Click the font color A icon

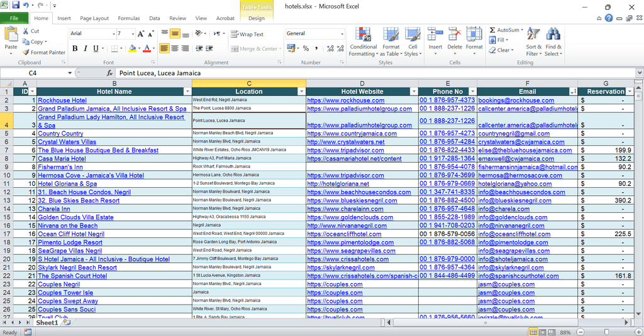click(x=147, y=48)
